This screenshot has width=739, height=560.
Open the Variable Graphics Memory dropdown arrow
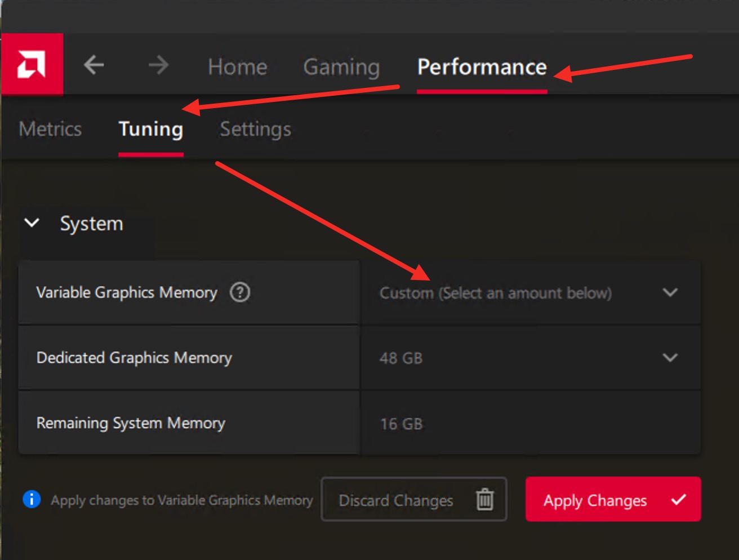pyautogui.click(x=670, y=292)
